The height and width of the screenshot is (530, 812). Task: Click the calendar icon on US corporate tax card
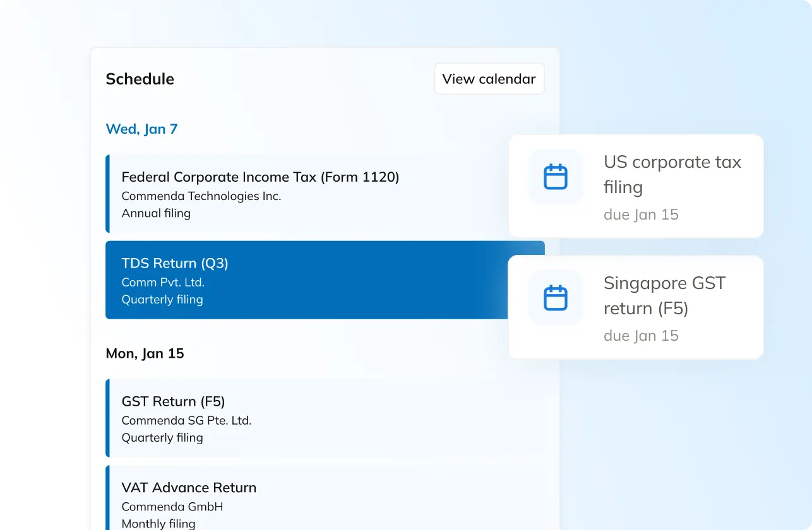pyautogui.click(x=556, y=177)
